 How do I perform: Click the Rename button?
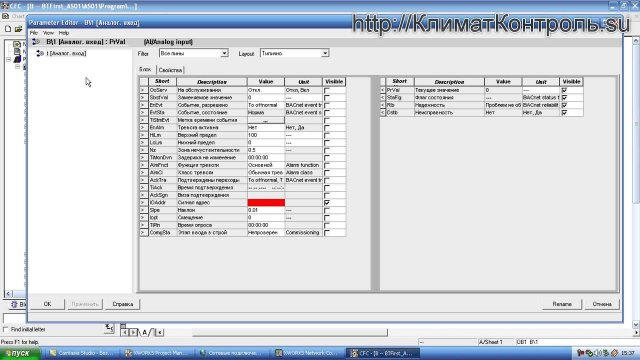coord(562,304)
